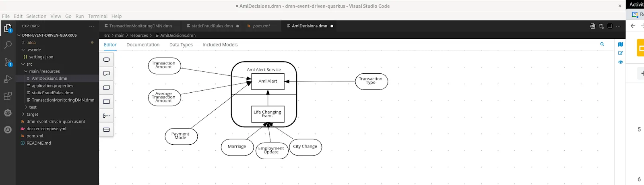Open the Explorer view in activity bar
Viewport: 644px width, 185px height.
click(x=8, y=28)
